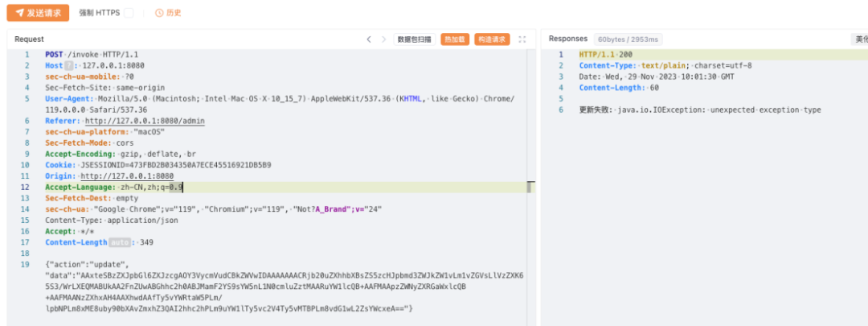Click the POST /invoke HTTP/1.1 line

point(92,55)
